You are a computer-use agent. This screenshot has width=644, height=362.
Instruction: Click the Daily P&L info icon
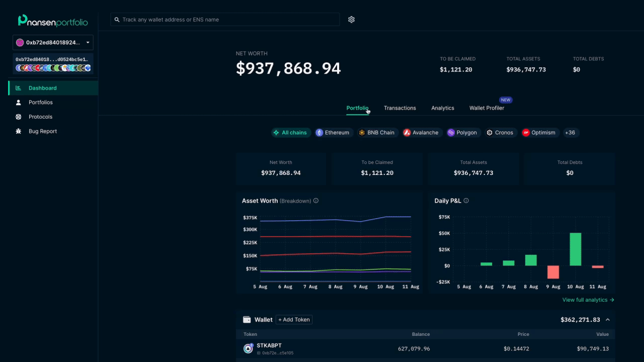click(x=465, y=200)
